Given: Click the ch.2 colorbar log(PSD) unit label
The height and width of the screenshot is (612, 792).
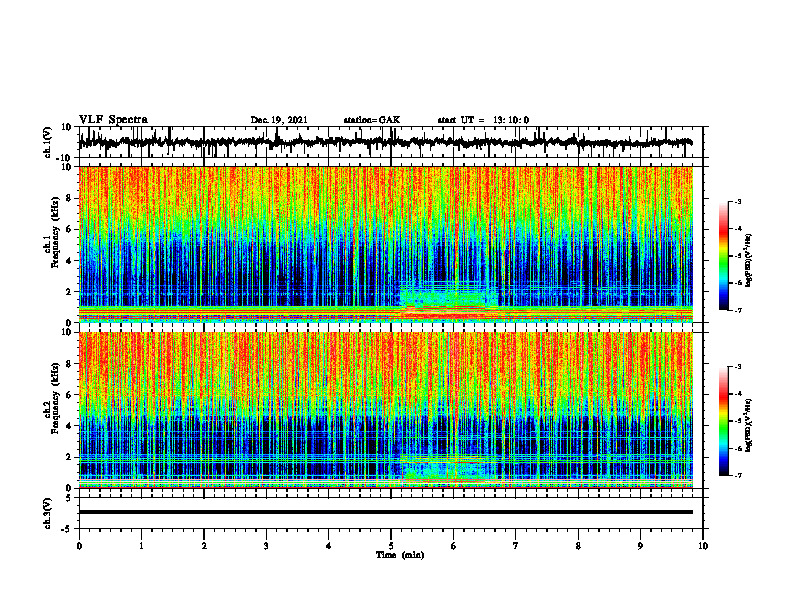Looking at the screenshot, I should (749, 426).
